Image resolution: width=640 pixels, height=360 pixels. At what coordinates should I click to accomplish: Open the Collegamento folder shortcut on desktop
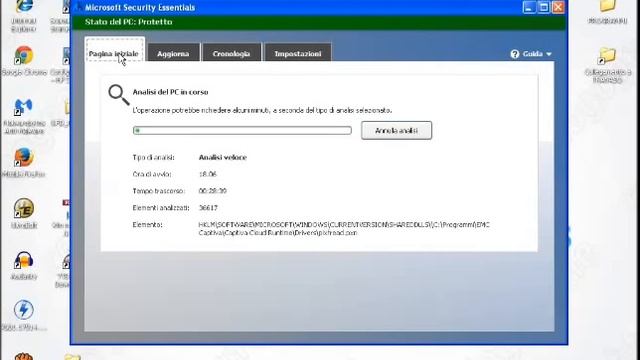[607, 65]
